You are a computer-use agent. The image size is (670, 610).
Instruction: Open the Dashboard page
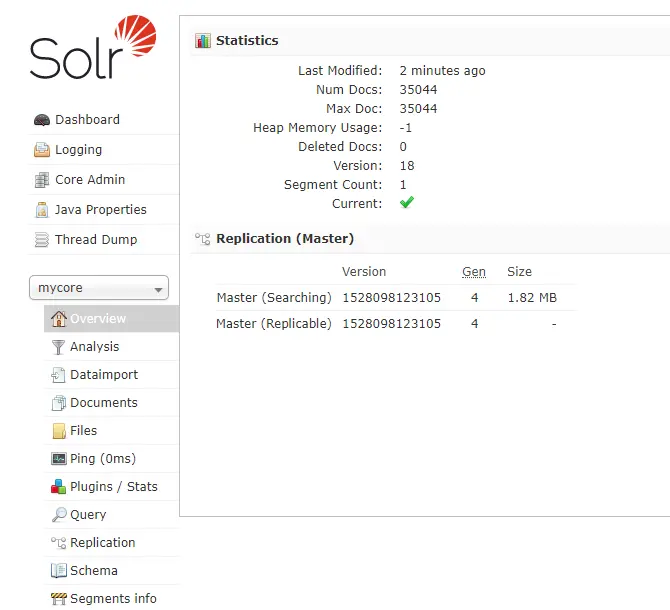(87, 120)
